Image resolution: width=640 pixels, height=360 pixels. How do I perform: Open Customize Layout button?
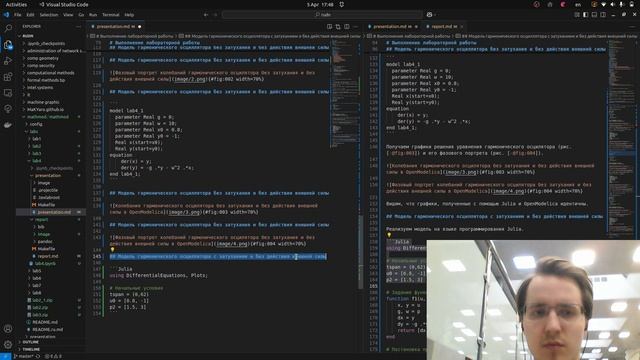577,15
